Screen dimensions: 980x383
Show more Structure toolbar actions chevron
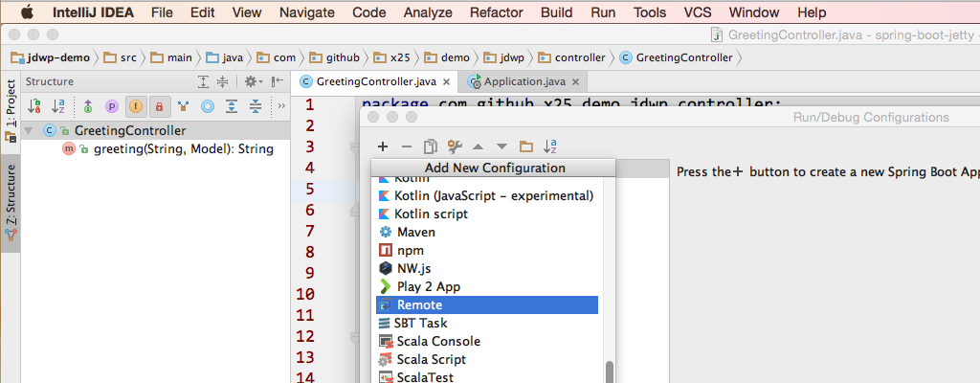[281, 105]
